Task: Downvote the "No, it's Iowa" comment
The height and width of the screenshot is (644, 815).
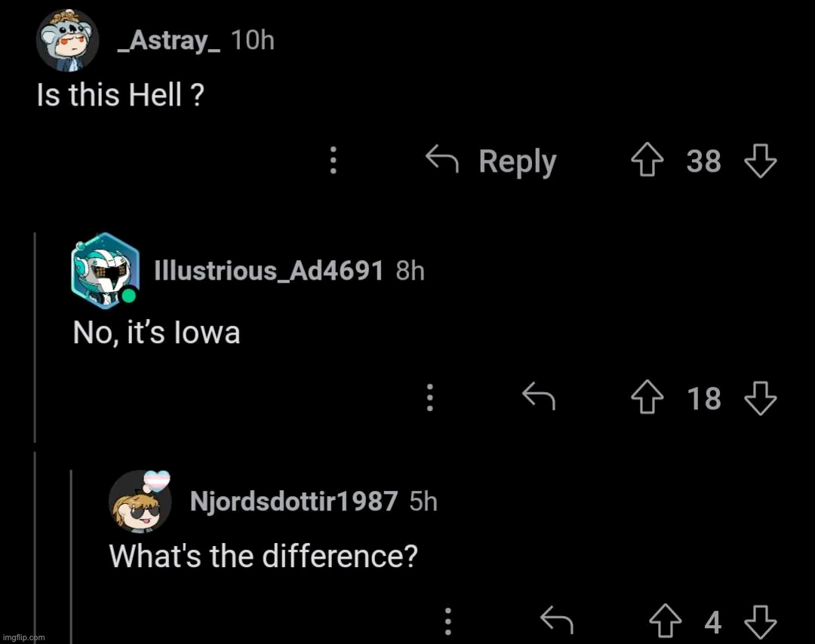Action: coord(760,398)
